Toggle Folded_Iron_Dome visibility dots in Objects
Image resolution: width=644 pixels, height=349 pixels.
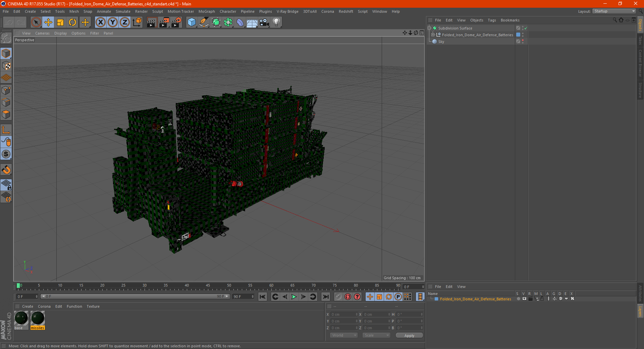coord(523,35)
